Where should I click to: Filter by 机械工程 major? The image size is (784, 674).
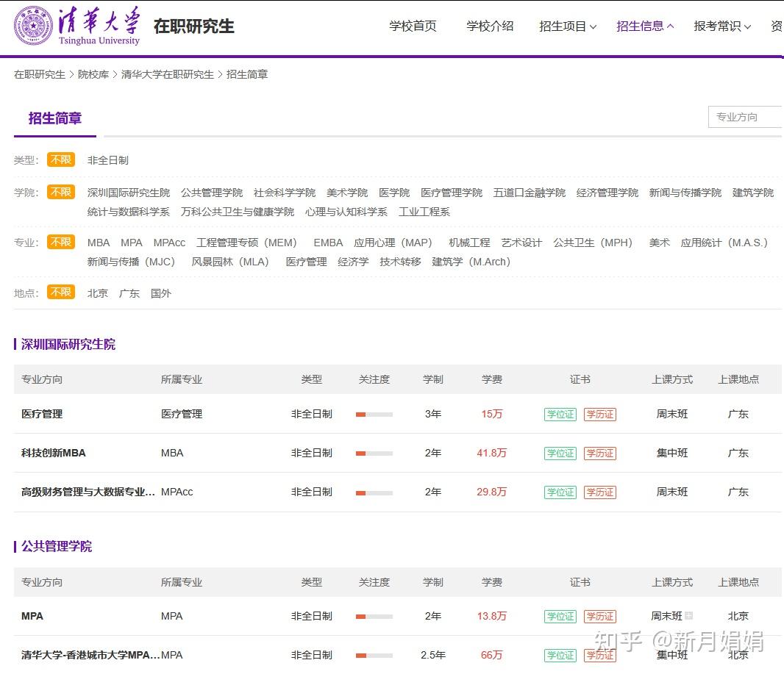coord(469,243)
